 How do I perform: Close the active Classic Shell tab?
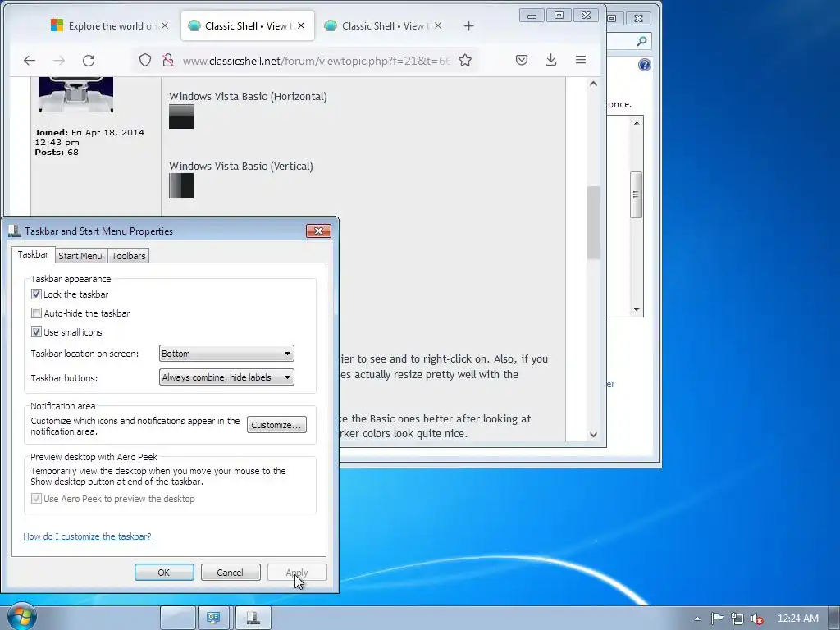pyautogui.click(x=301, y=25)
